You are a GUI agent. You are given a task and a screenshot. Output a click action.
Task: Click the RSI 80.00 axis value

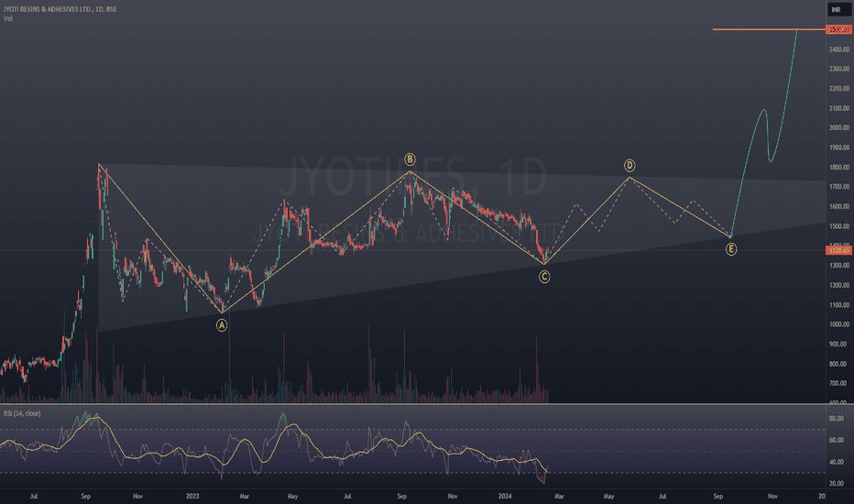[x=837, y=419]
